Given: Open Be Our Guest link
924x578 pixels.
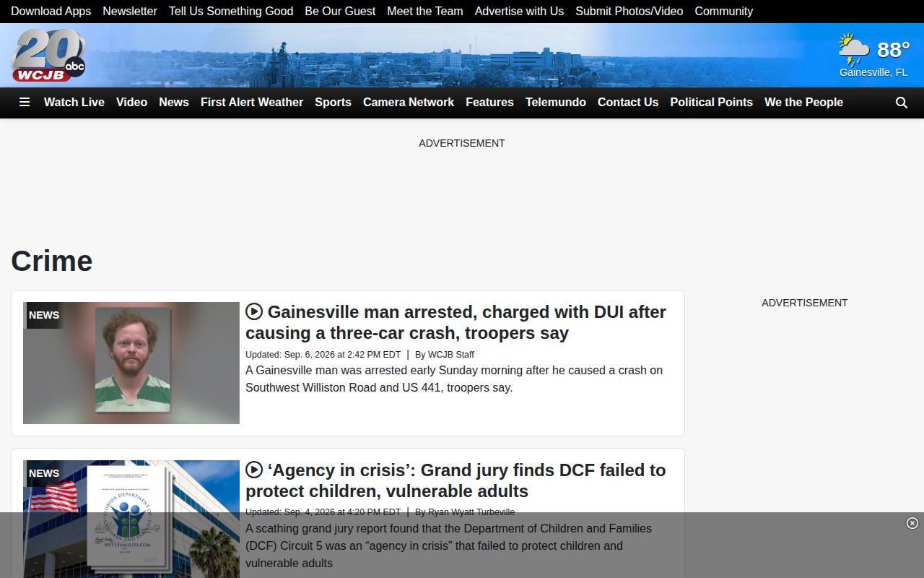Looking at the screenshot, I should pos(340,12).
